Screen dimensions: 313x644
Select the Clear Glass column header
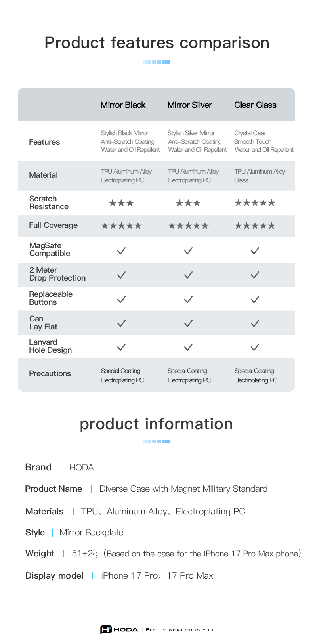click(x=255, y=105)
